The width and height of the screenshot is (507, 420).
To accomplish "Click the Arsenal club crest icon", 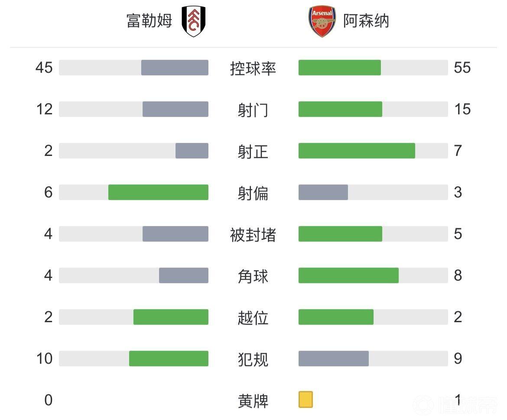I will pos(322,21).
